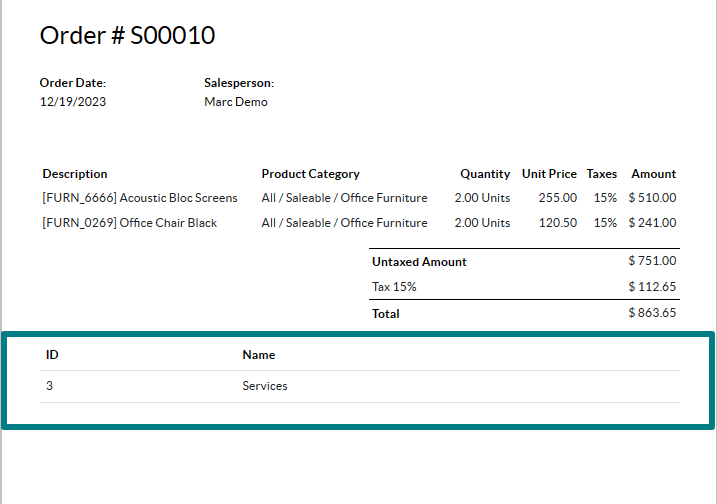Click the $ 510.00 line amount
This screenshot has width=717, height=504.
(652, 198)
